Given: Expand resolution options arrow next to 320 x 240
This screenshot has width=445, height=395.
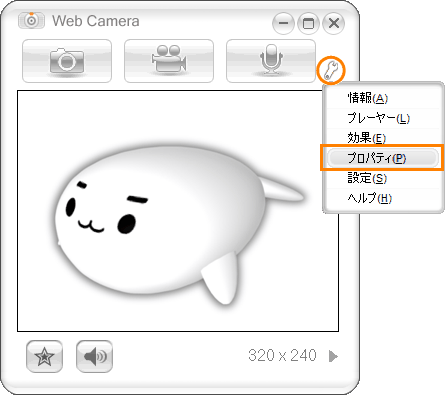Looking at the screenshot, I should [x=333, y=356].
